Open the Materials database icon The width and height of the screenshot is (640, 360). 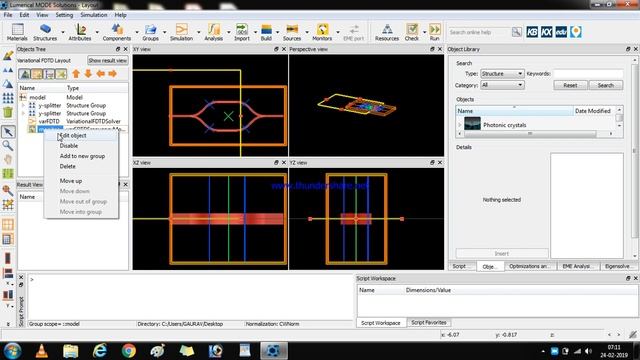(x=17, y=32)
